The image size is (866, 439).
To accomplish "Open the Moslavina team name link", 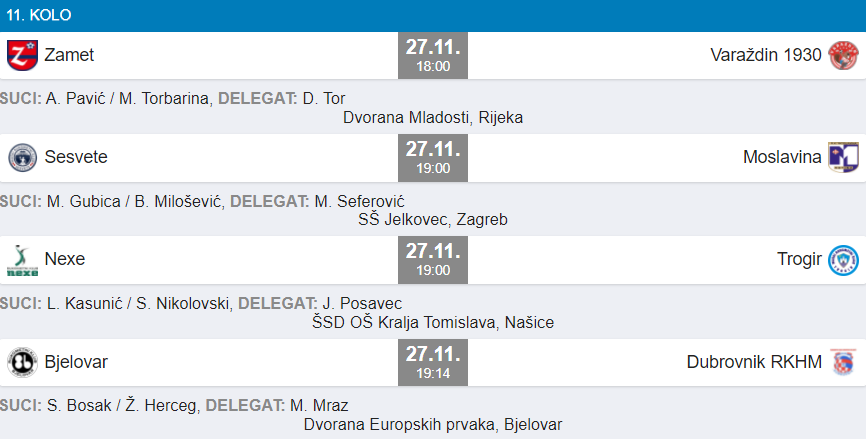I will coord(782,157).
